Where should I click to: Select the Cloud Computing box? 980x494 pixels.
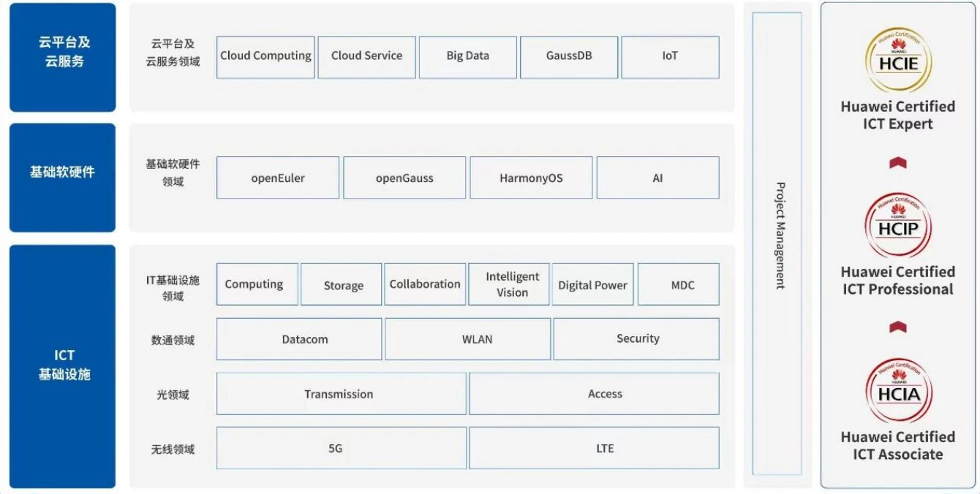265,57
